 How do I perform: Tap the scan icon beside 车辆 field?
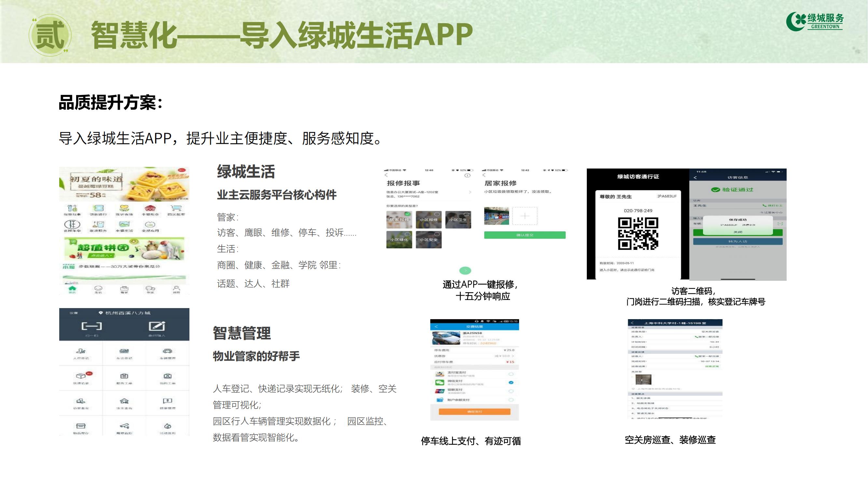tap(780, 224)
